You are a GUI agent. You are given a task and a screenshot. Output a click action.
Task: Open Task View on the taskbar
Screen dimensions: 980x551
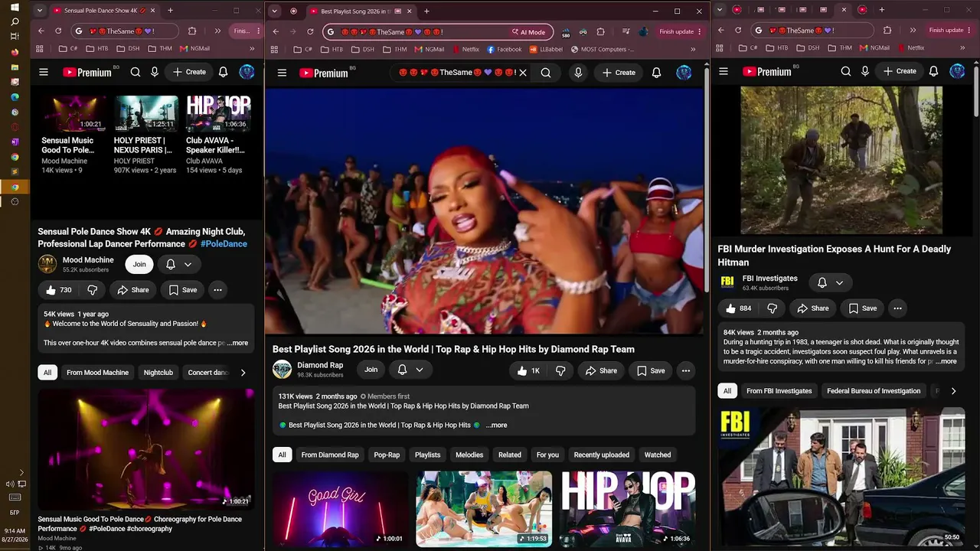(x=15, y=37)
